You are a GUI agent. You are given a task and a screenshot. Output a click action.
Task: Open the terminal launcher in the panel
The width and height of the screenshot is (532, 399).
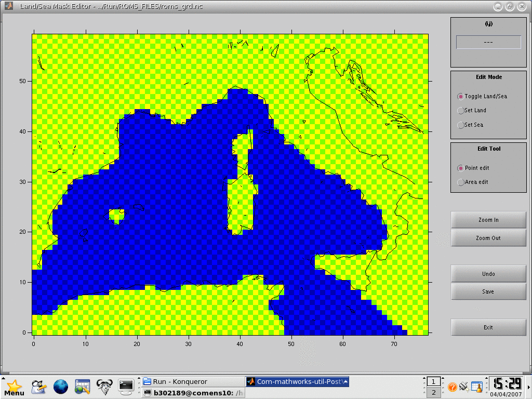click(126, 387)
